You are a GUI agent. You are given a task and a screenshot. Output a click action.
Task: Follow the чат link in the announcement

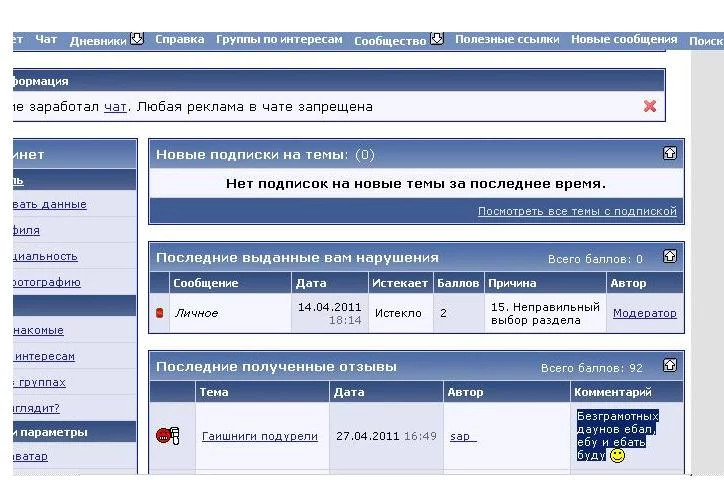click(115, 107)
